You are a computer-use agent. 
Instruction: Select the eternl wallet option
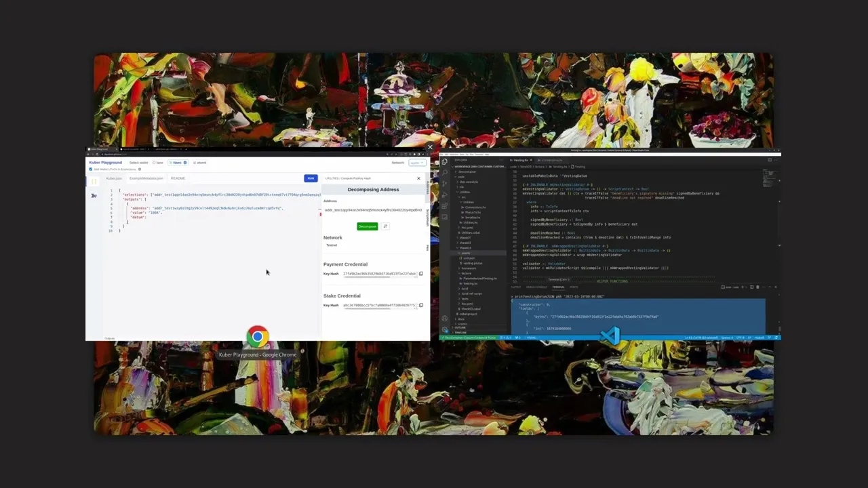(x=201, y=163)
